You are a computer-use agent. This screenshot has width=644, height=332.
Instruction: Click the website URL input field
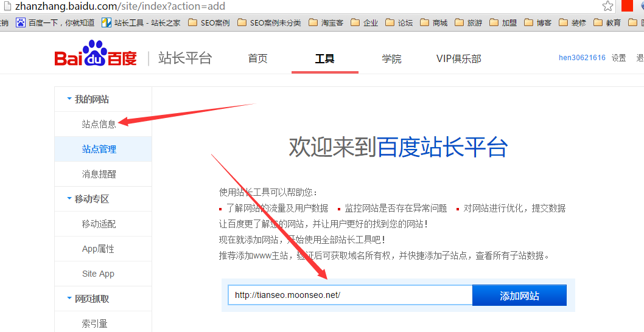click(x=350, y=295)
